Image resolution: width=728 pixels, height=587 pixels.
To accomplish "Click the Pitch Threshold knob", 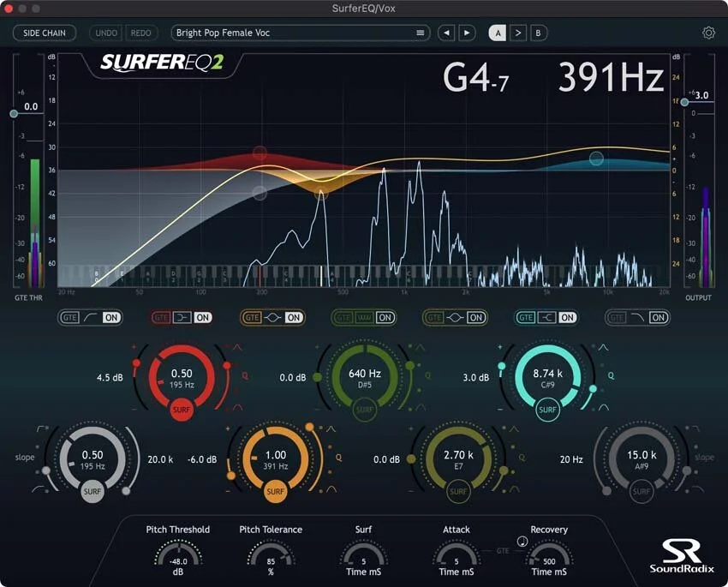I will [x=178, y=554].
